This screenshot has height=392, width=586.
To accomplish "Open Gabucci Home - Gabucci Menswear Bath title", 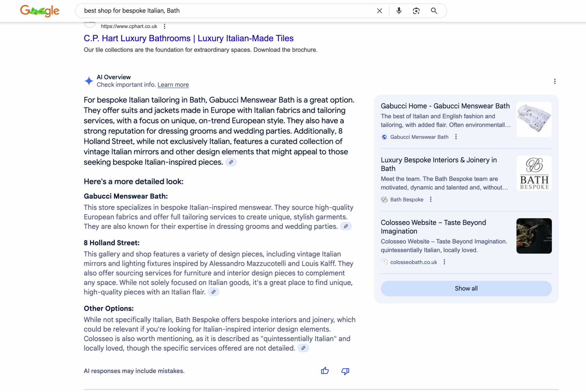I will [445, 106].
